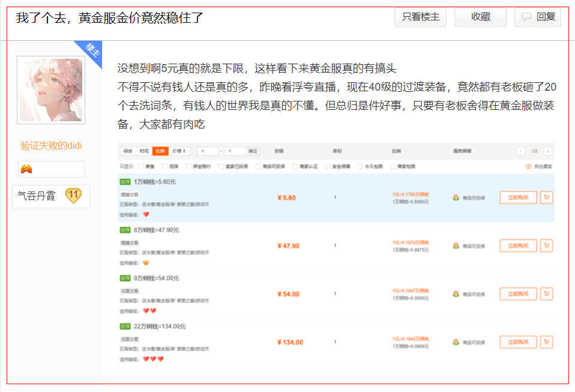This screenshot has width=575, height=392.
Task: Check the 寄售 filter checkbox
Action: coord(141,166)
